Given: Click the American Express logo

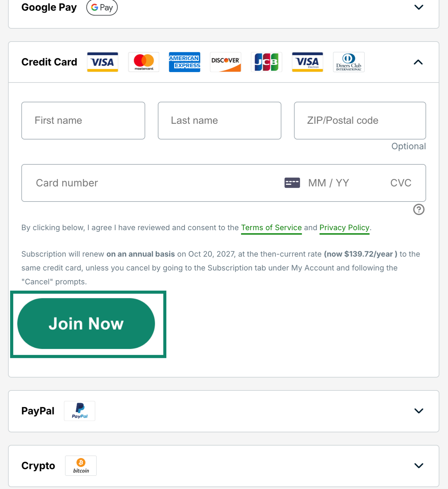Looking at the screenshot, I should pyautogui.click(x=184, y=62).
